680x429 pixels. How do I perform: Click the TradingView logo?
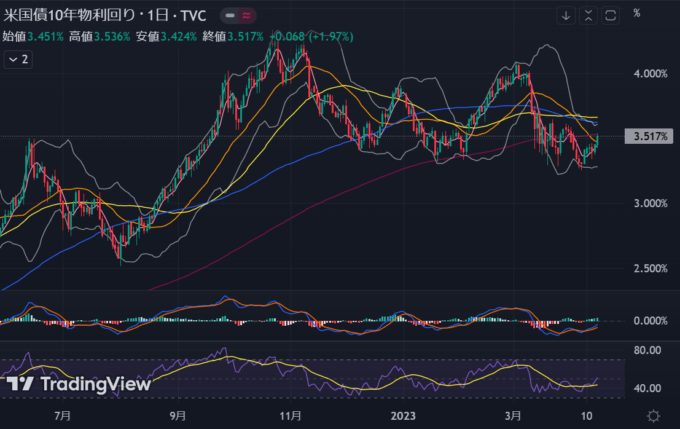(78, 383)
